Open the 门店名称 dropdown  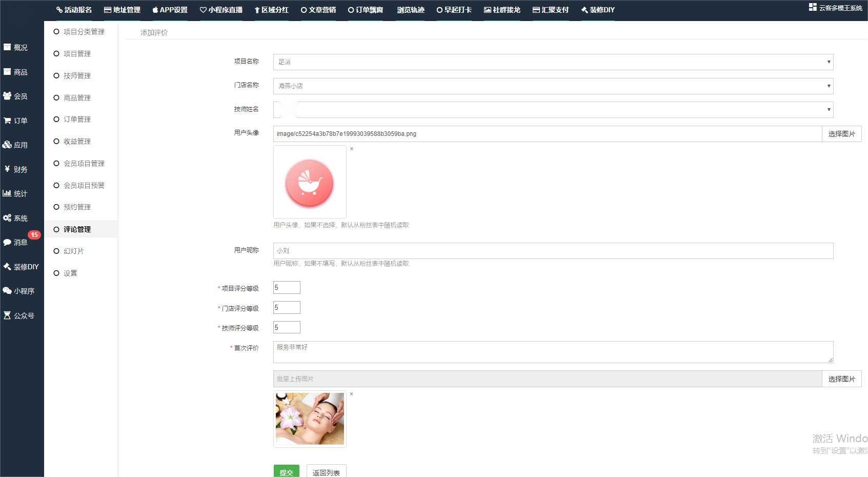(x=553, y=86)
